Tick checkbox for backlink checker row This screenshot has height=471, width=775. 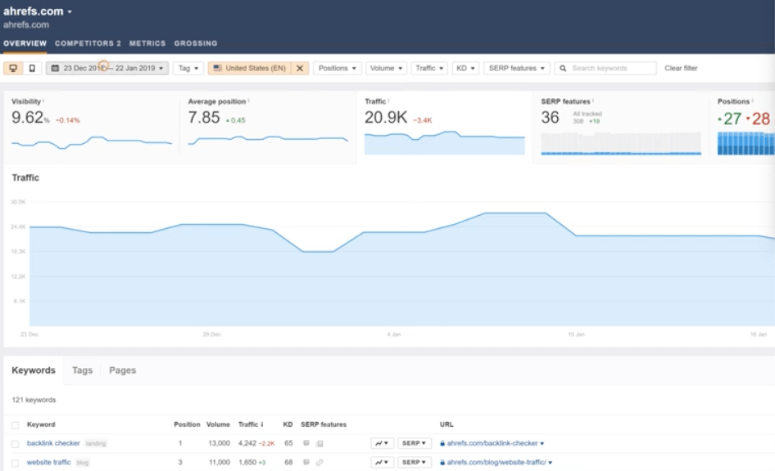click(x=15, y=444)
